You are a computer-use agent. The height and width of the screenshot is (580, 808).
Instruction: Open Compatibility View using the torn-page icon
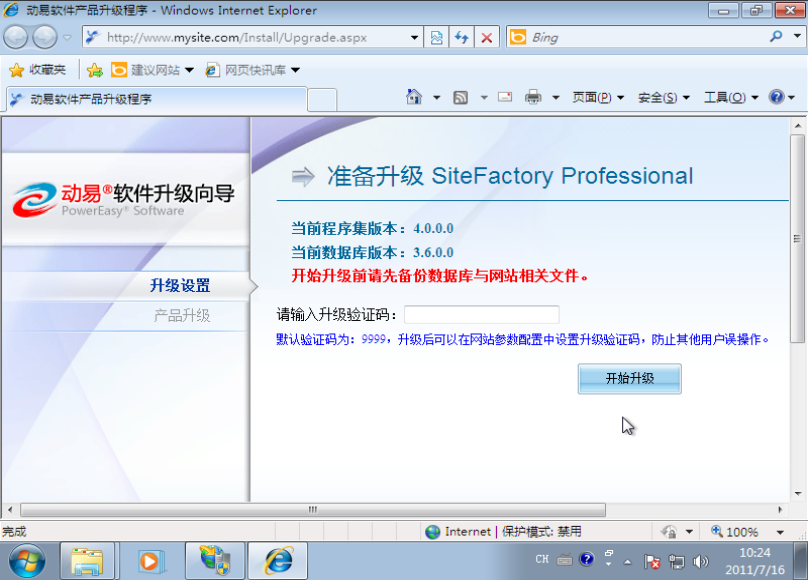[x=436, y=37]
